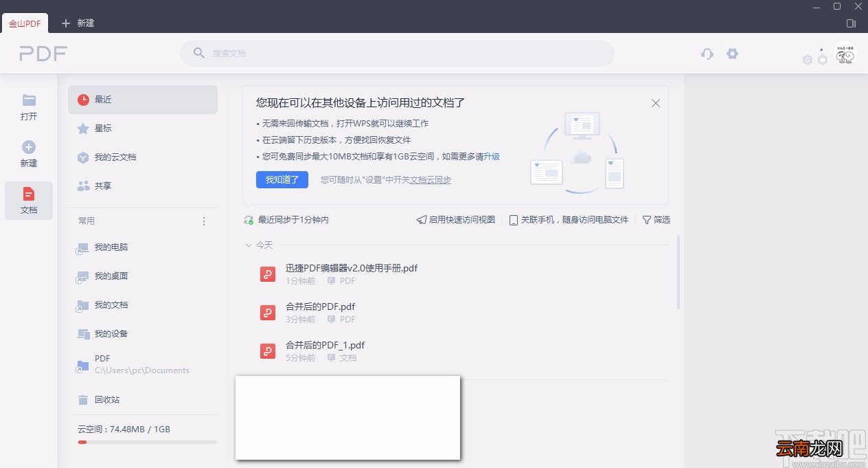Open the 筛选 filter dropdown

pos(656,220)
